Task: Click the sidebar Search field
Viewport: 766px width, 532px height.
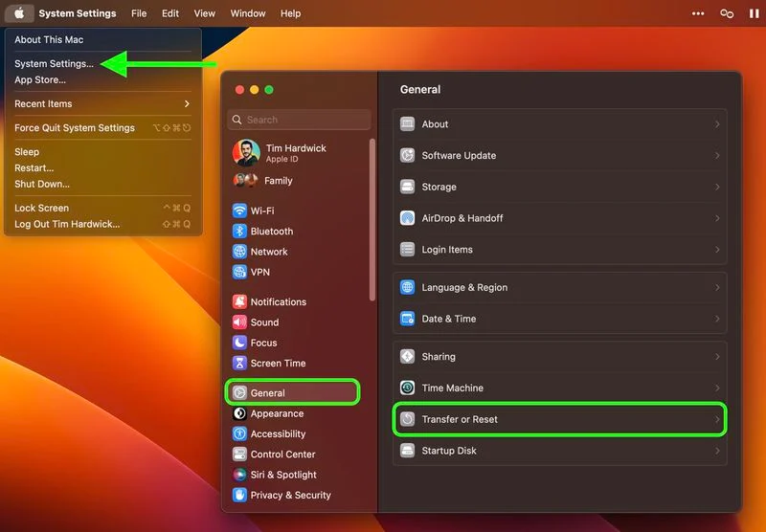Action: coord(299,120)
